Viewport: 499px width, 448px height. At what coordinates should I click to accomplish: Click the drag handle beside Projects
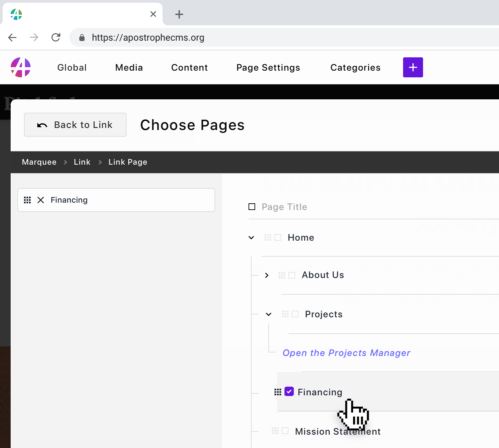pyautogui.click(x=285, y=314)
